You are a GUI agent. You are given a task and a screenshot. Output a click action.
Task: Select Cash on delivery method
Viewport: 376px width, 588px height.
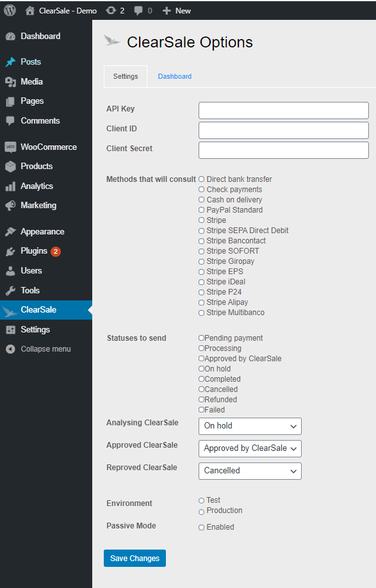201,200
